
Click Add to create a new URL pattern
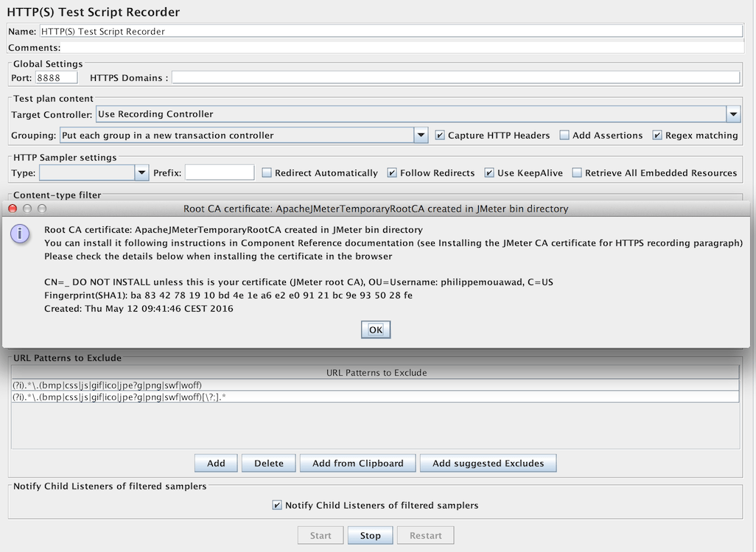click(215, 463)
